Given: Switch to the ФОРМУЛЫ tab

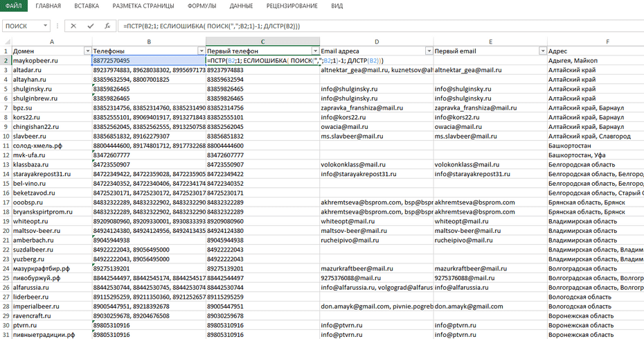Looking at the screenshot, I should (x=202, y=6).
